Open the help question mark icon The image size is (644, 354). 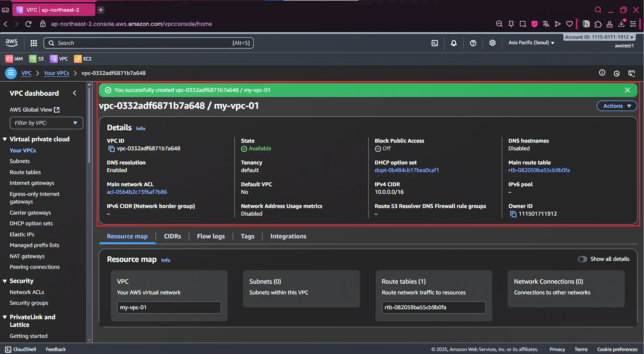[473, 43]
